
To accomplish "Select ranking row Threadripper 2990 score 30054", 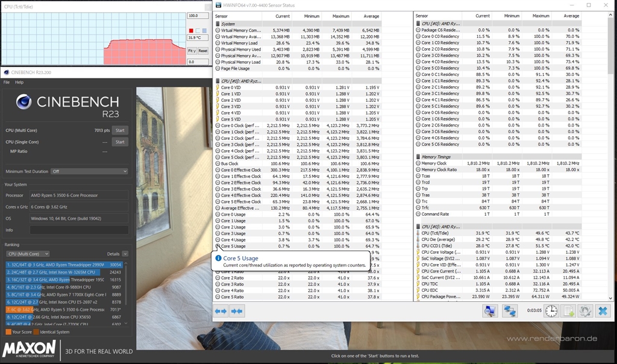I will click(x=64, y=265).
